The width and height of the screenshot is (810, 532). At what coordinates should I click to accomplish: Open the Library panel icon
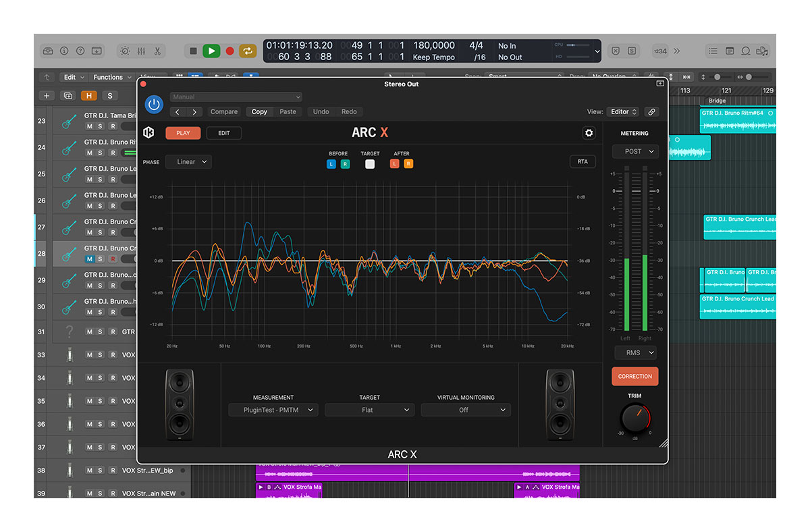point(48,51)
